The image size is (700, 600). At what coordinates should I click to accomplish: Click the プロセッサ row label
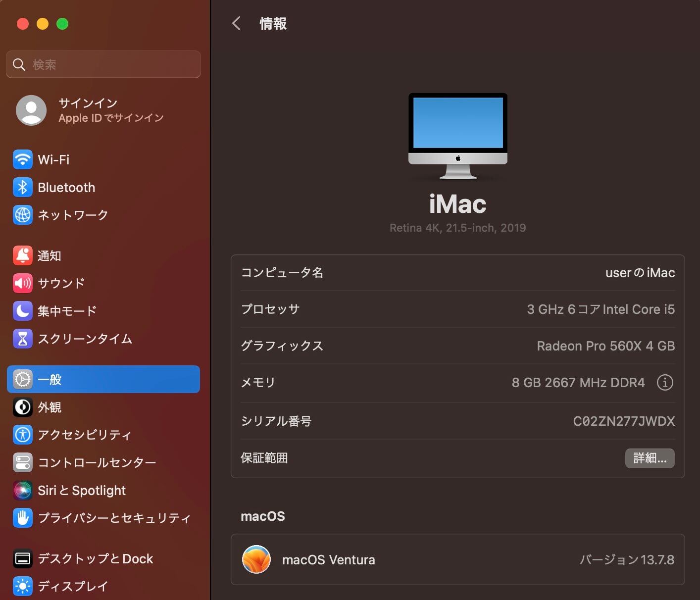click(x=270, y=309)
